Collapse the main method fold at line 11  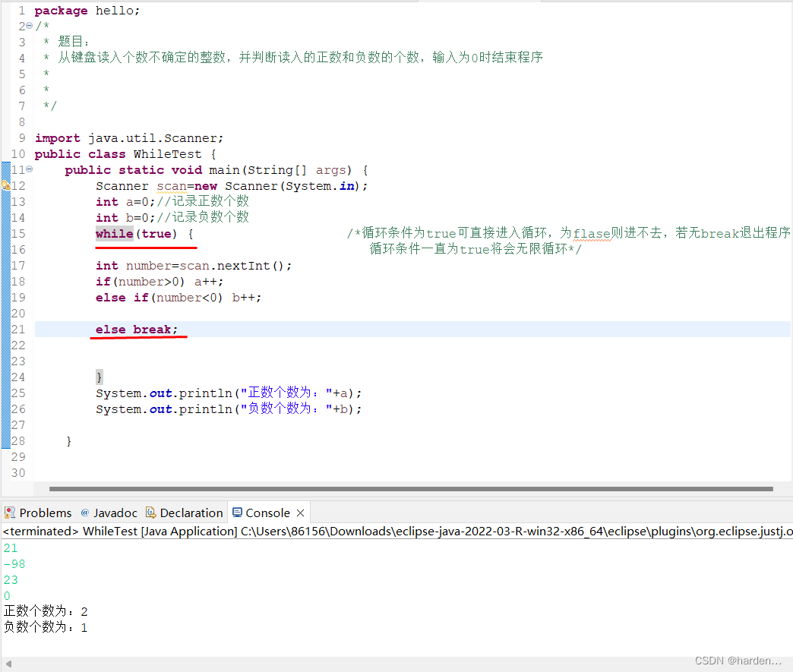coord(29,169)
